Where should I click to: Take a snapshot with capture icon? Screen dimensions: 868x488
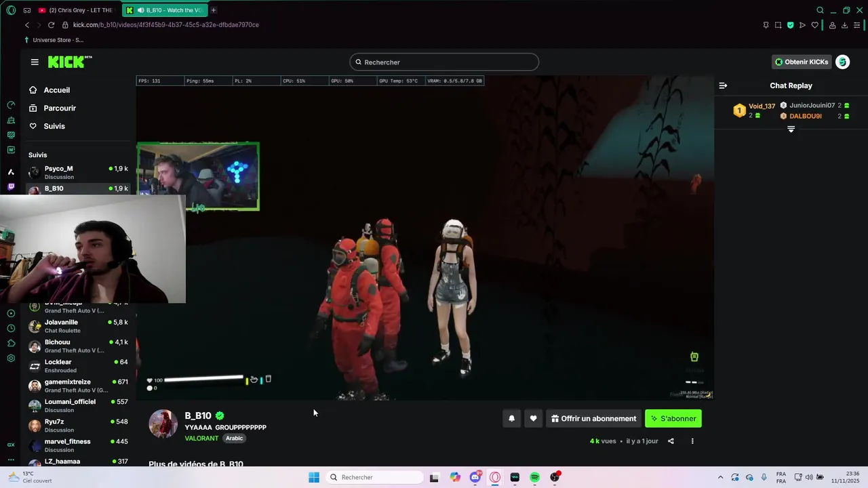tap(778, 25)
